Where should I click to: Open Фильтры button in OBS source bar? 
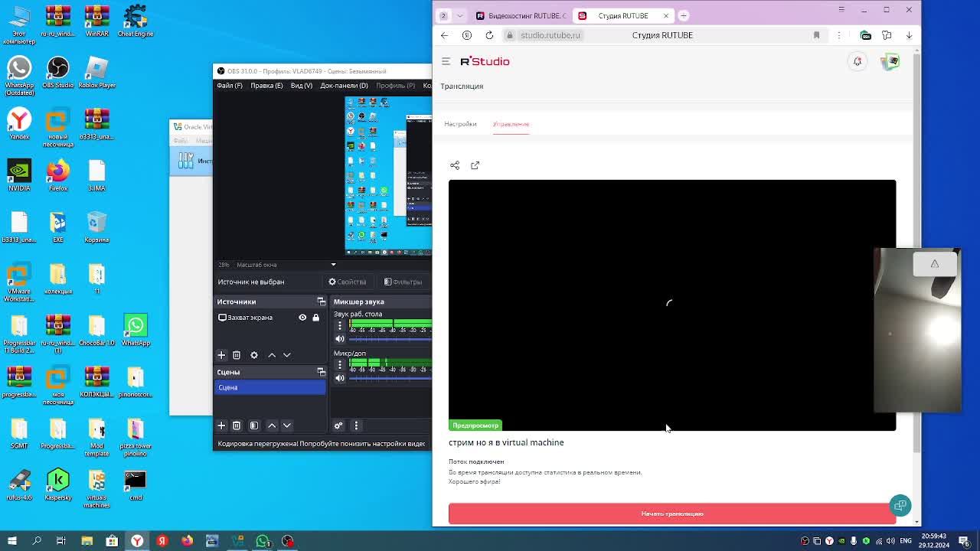pyautogui.click(x=403, y=282)
